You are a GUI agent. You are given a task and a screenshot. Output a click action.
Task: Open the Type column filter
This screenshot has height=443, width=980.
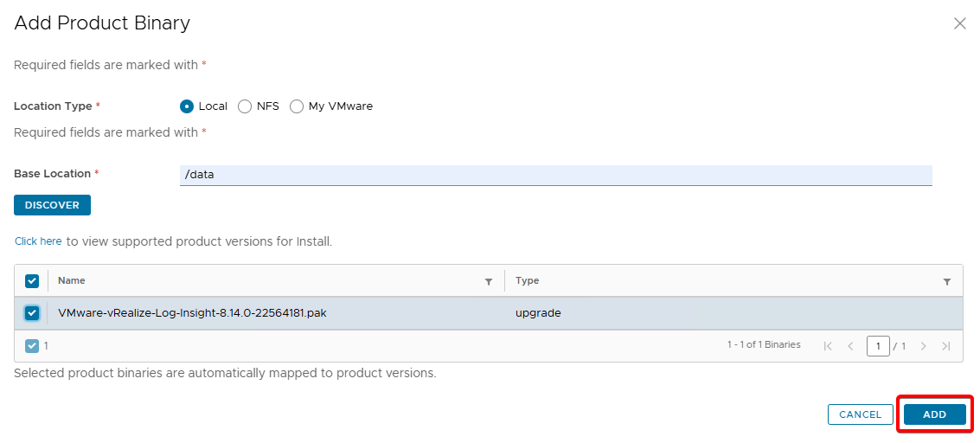click(x=946, y=281)
